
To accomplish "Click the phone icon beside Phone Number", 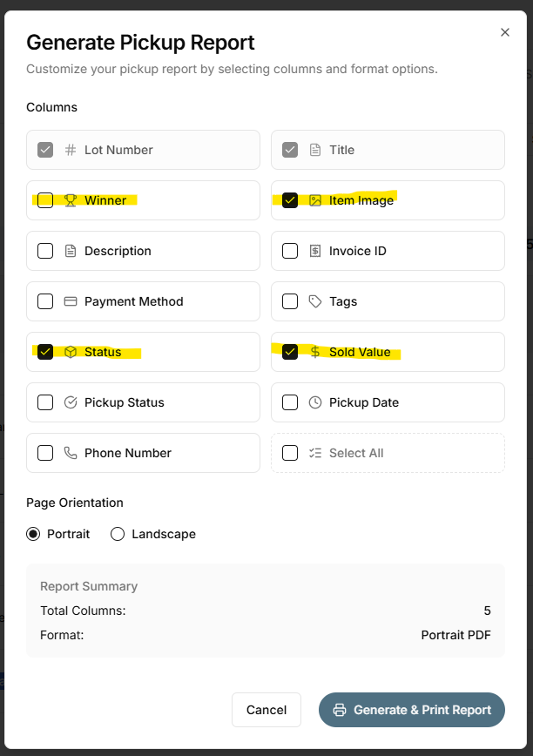I will [71, 453].
